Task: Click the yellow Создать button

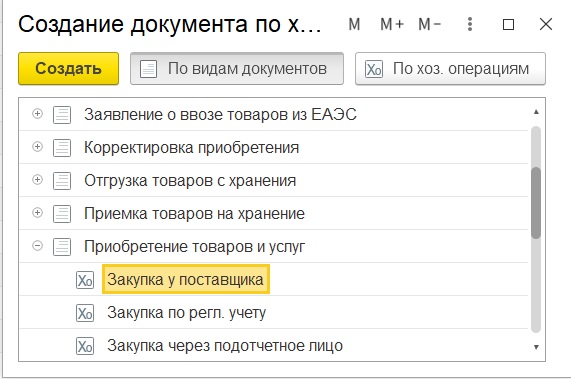Action: pos(68,68)
